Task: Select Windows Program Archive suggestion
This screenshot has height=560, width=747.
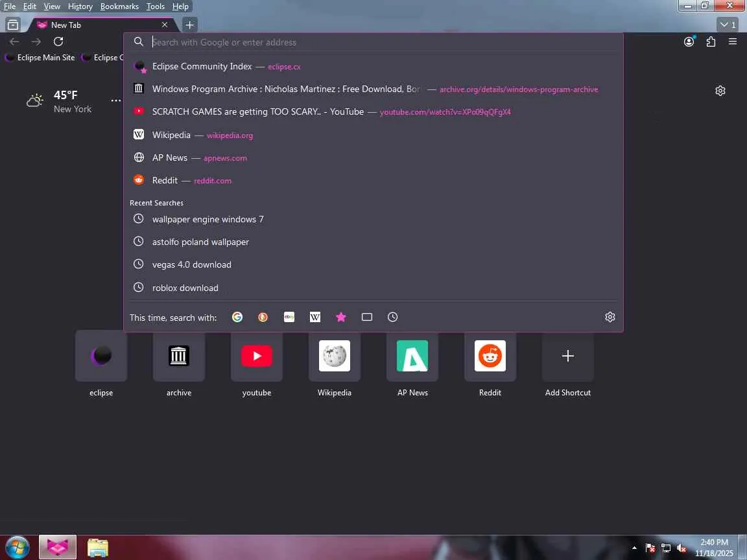Action: [x=373, y=89]
